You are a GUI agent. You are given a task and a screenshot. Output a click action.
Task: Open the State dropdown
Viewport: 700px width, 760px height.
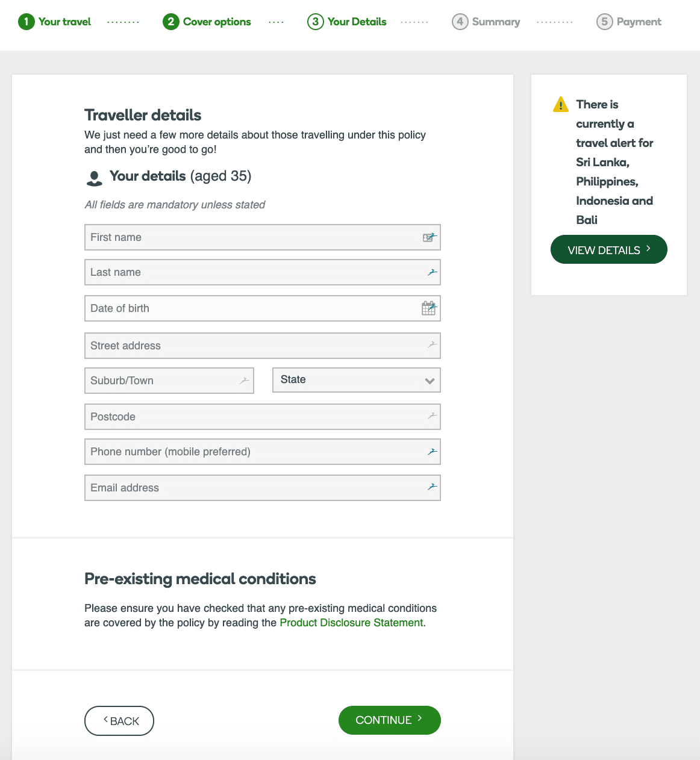point(357,380)
